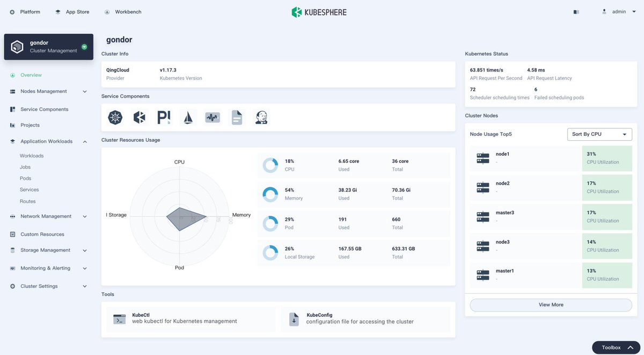Open the Istio service component
Image resolution: width=644 pixels, height=355 pixels.
coord(188,117)
